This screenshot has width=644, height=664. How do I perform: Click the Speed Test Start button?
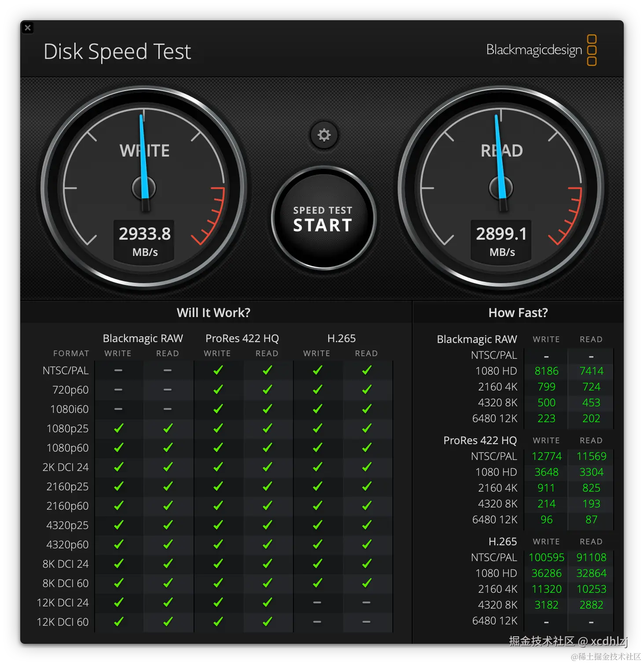point(323,218)
